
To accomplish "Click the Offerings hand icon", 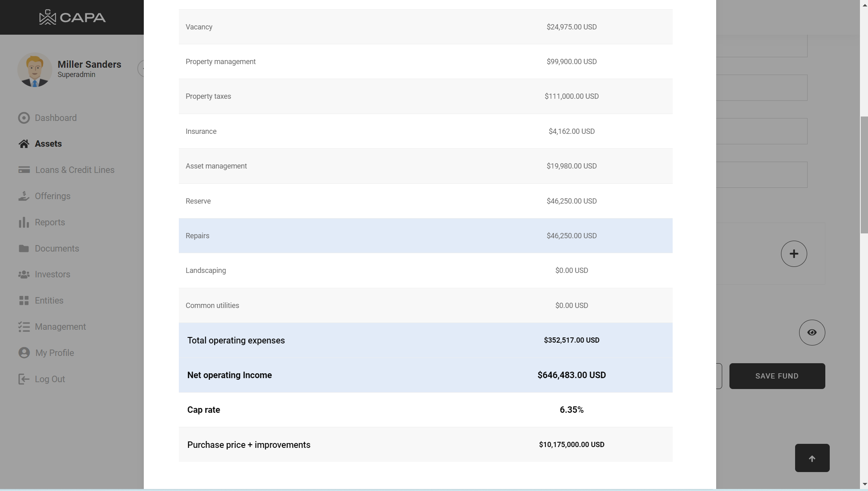I will click(24, 196).
